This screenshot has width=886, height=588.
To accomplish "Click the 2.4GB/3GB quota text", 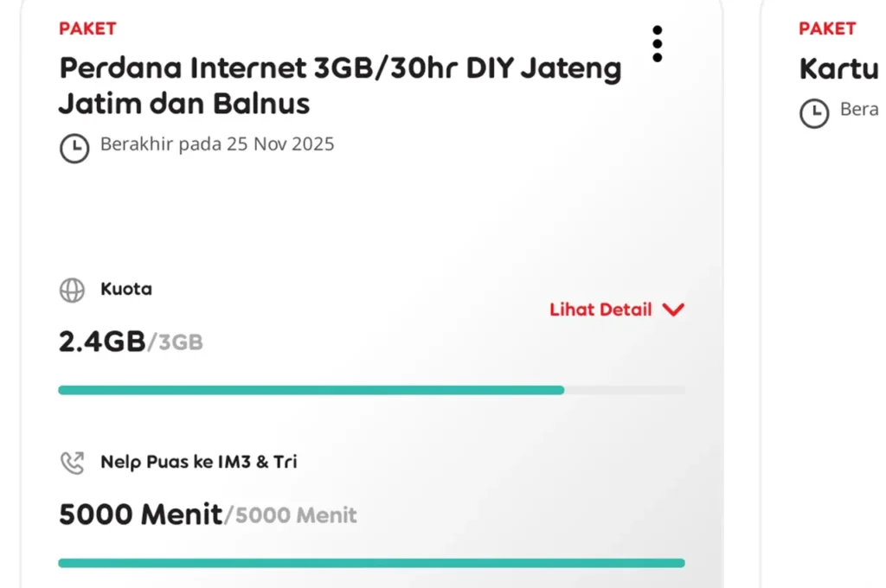I will coord(130,341).
